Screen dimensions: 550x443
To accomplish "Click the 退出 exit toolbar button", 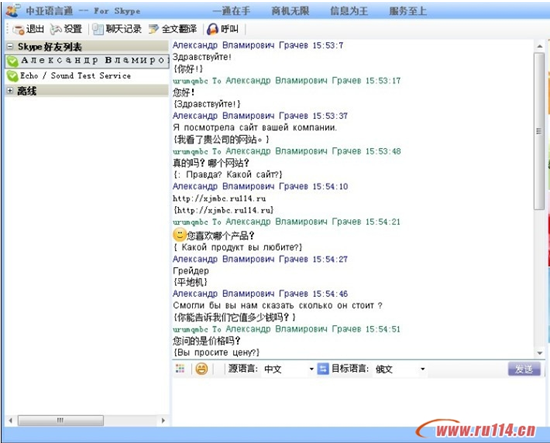I will coord(28,29).
